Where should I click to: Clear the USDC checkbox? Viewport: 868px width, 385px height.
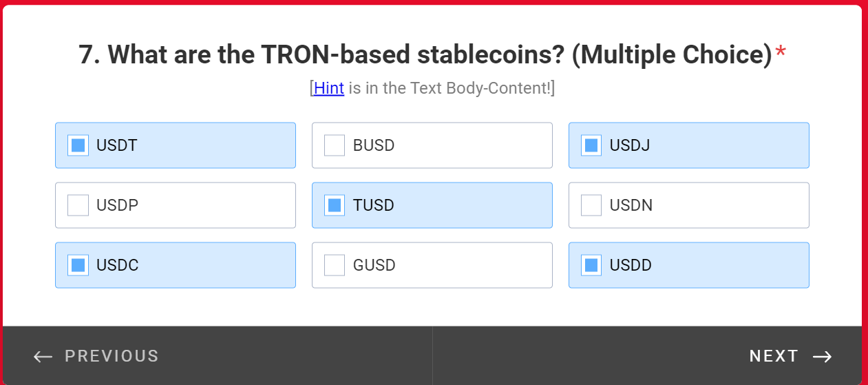pyautogui.click(x=78, y=265)
